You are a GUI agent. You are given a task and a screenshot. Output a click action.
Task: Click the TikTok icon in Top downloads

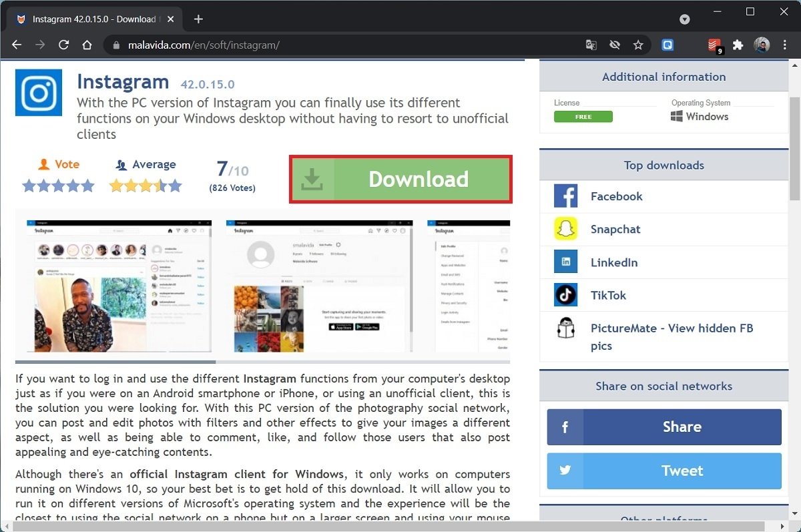click(x=565, y=294)
